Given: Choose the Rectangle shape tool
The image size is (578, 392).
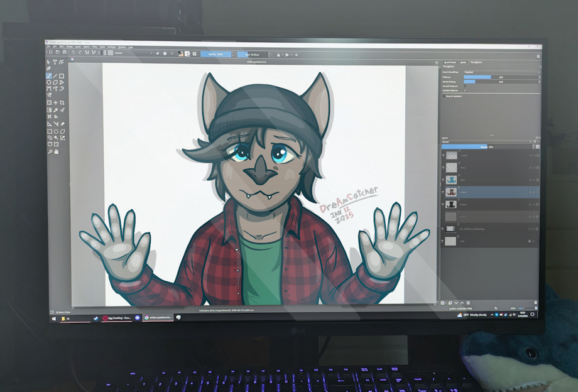Looking at the screenshot, I should pyautogui.click(x=62, y=76).
